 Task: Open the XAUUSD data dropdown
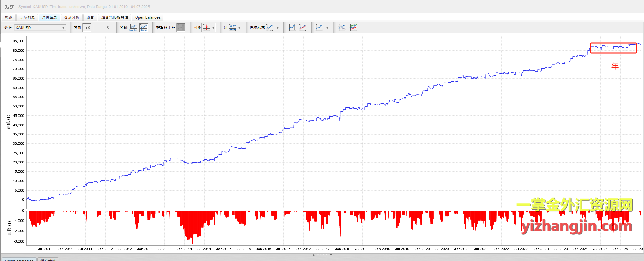[x=40, y=28]
